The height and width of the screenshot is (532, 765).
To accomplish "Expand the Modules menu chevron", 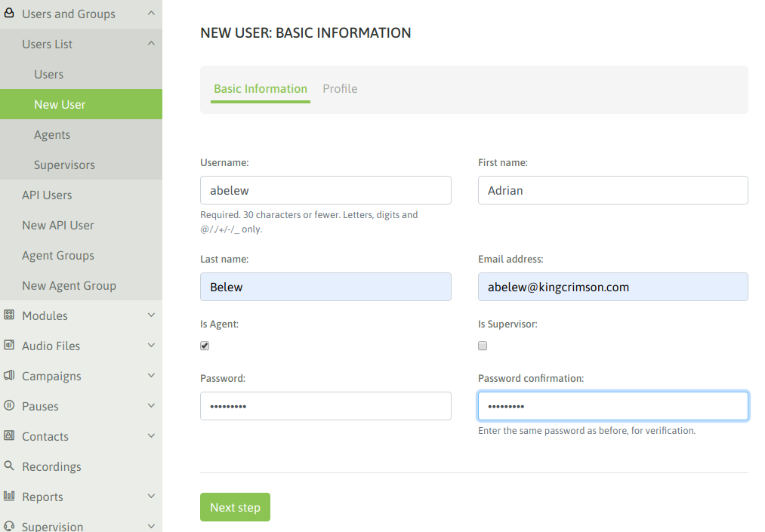I will (x=151, y=315).
